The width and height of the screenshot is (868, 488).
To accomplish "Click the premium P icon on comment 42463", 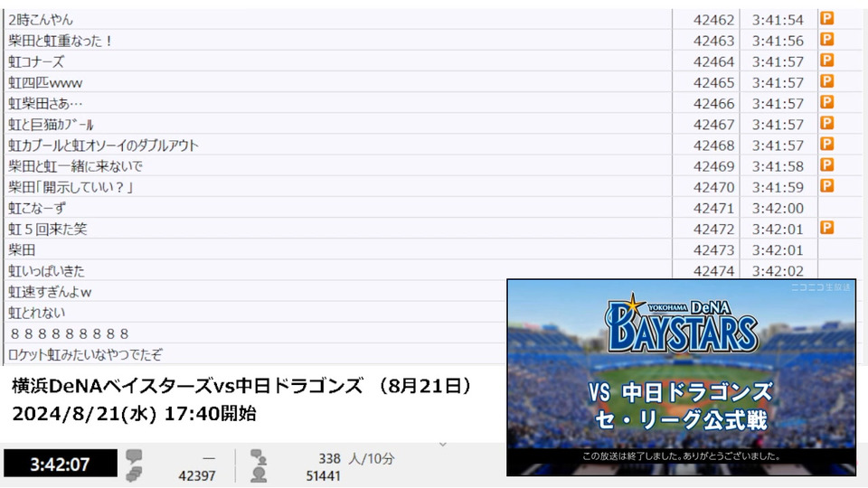I will coord(827,40).
